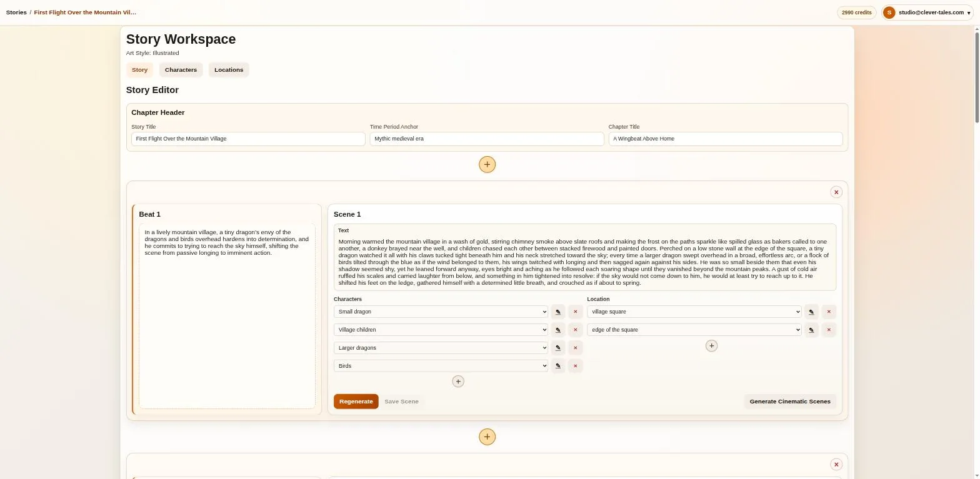
Task: Open the Larger dragons character dropdown
Action: (x=441, y=348)
